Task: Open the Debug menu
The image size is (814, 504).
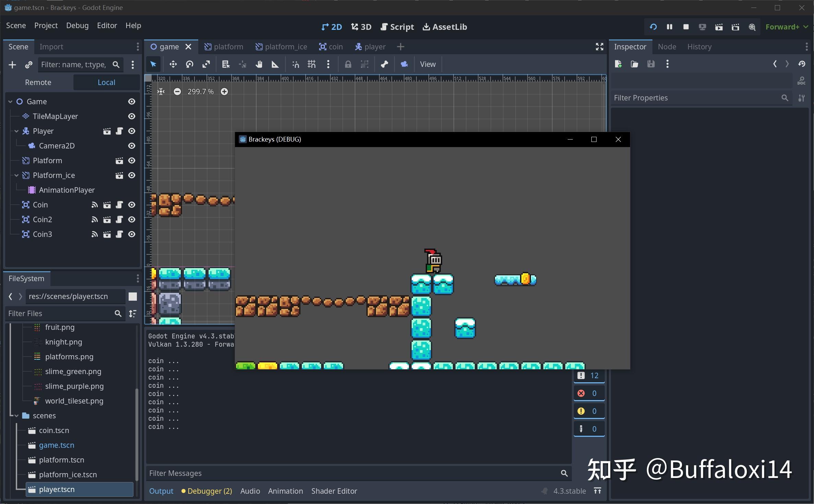Action: (x=77, y=25)
